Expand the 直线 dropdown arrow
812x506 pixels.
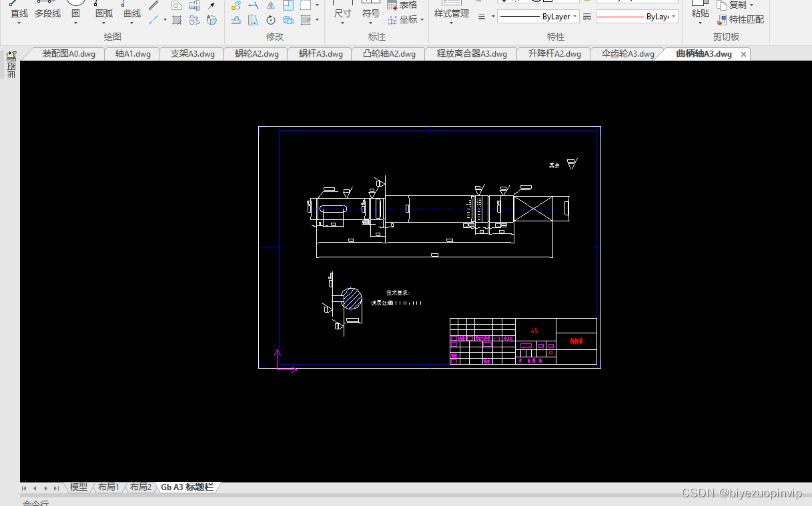(19, 23)
